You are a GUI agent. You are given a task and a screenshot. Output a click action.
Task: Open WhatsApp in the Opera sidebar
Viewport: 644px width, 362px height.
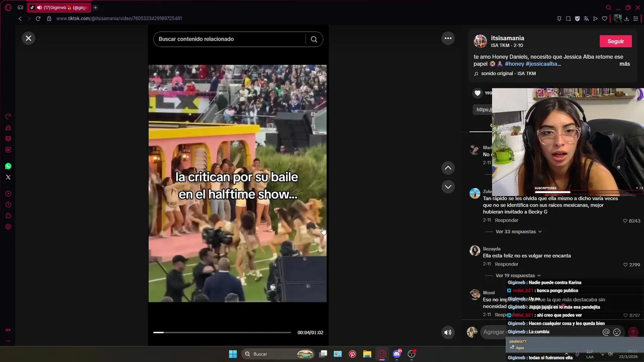point(8,166)
